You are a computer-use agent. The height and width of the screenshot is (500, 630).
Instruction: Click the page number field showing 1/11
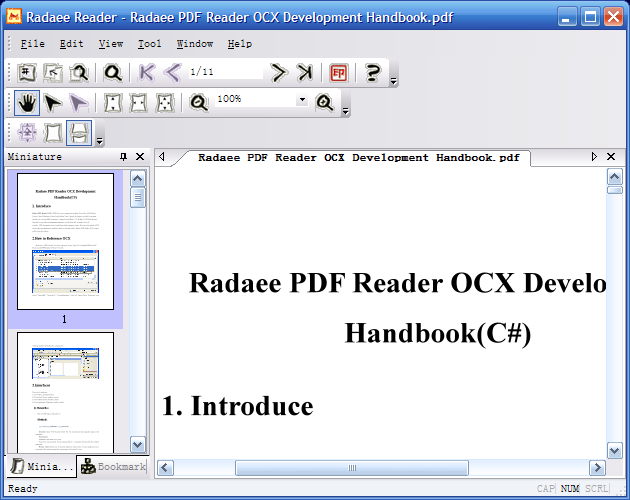[226, 72]
